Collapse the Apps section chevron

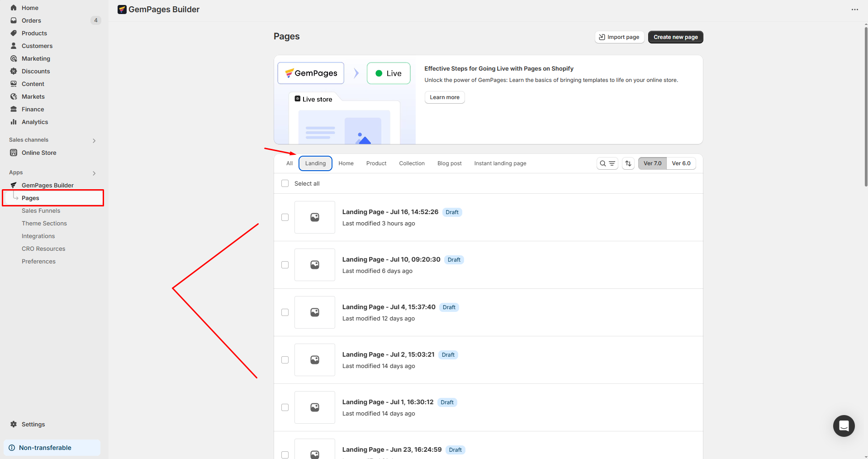(94, 173)
